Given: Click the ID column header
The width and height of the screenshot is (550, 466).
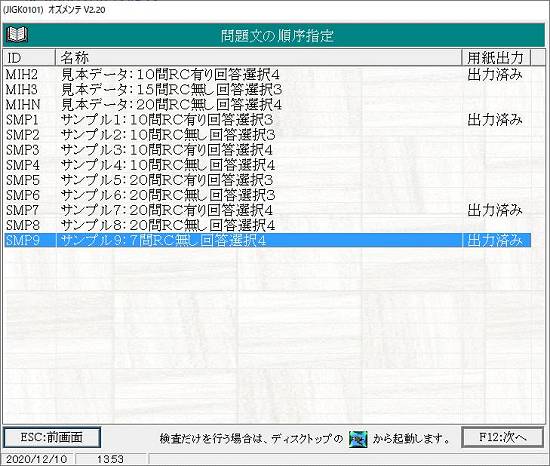Looking at the screenshot, I should click(29, 58).
